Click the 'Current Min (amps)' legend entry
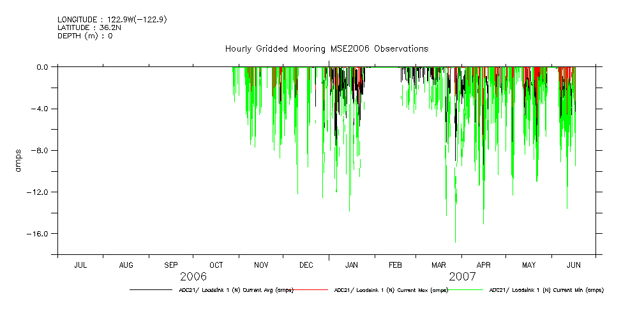Image resolution: width=644 pixels, height=322 pixels. [546, 290]
